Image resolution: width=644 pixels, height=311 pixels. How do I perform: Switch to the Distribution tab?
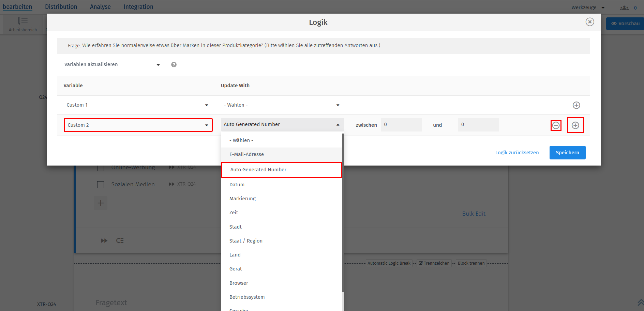click(x=61, y=7)
